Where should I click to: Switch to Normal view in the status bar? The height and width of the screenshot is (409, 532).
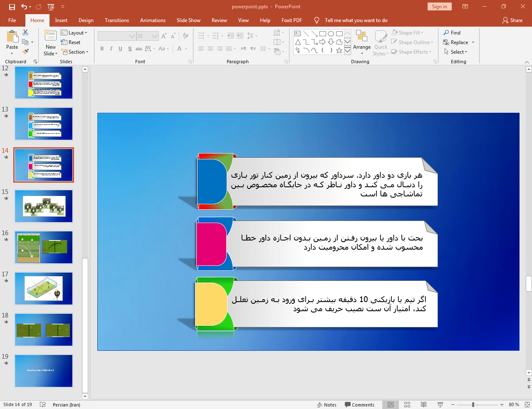tap(391, 404)
